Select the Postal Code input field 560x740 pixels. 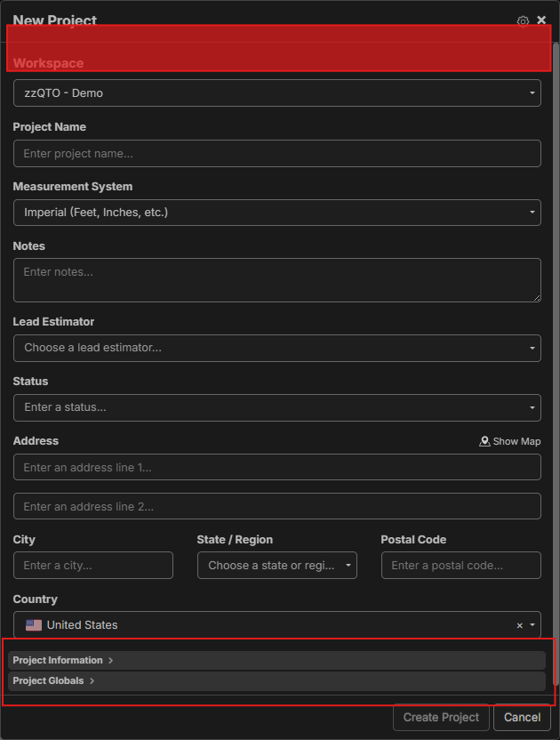coord(460,566)
